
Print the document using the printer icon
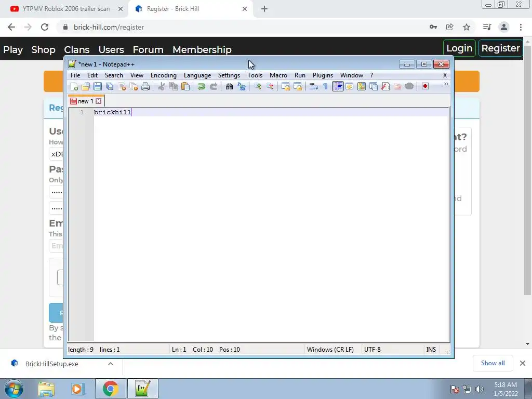145,86
